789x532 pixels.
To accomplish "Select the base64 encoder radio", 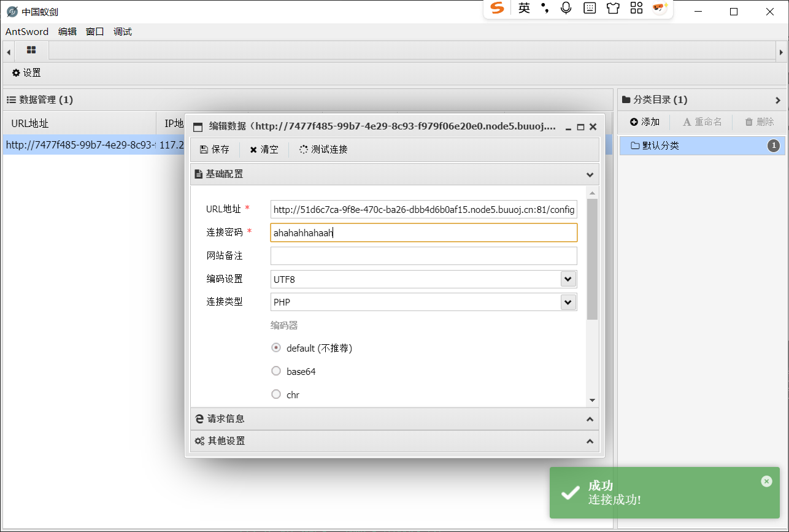I will [276, 371].
